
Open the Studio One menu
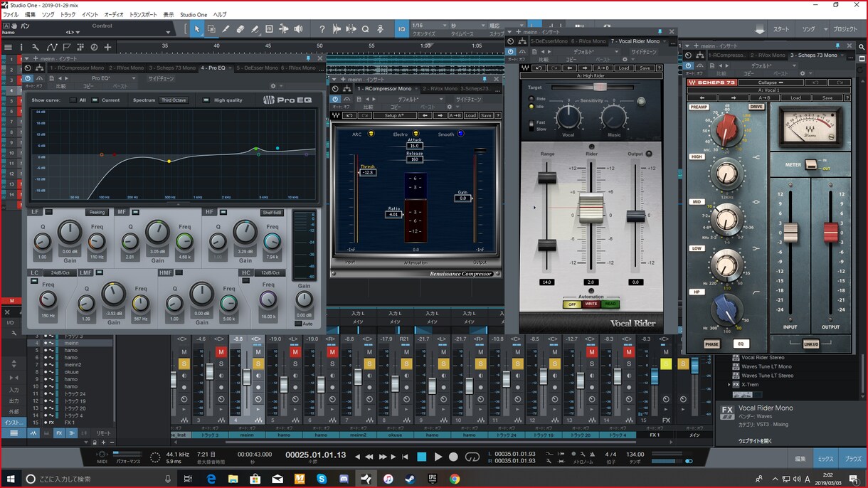click(x=194, y=14)
